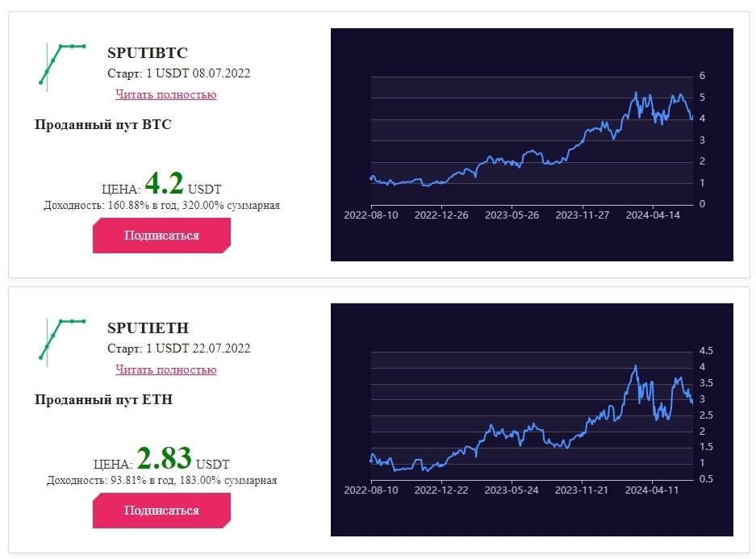
Task: Open "Читать полностью" link under SPUTIETH
Action: point(166,369)
